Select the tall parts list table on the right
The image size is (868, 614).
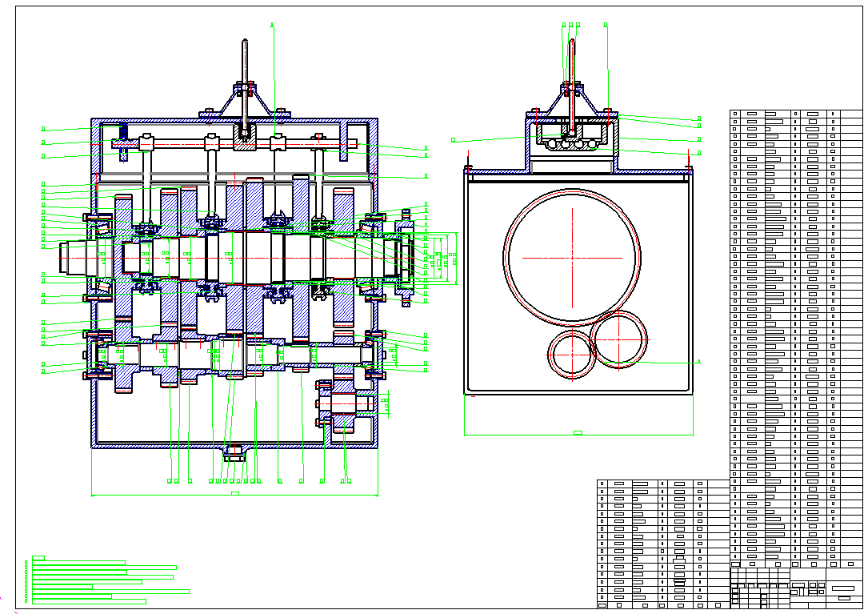pyautogui.click(x=796, y=339)
